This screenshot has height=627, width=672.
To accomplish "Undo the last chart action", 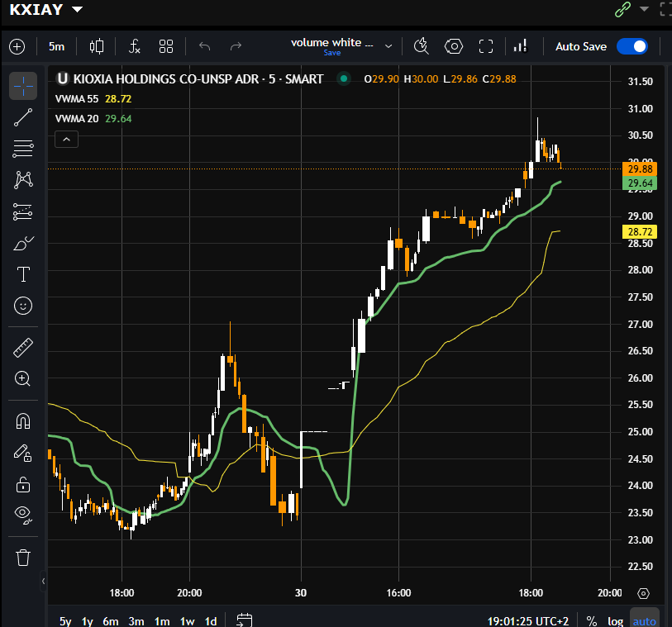I will click(x=204, y=47).
